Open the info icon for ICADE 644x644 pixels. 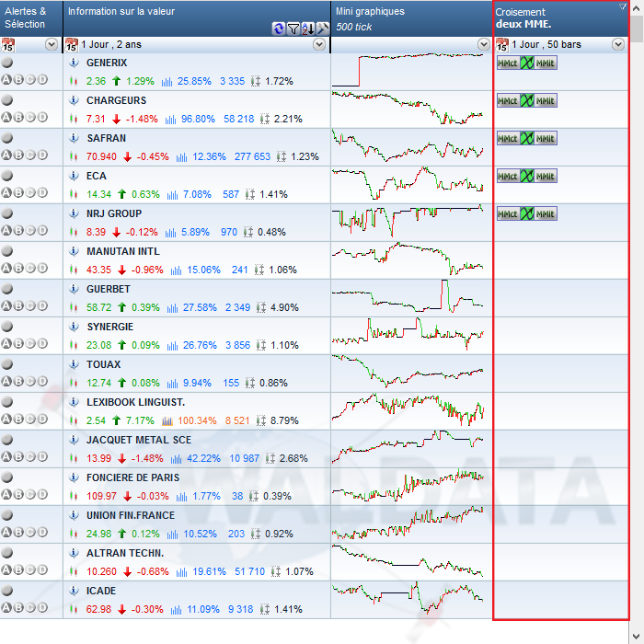(x=74, y=591)
